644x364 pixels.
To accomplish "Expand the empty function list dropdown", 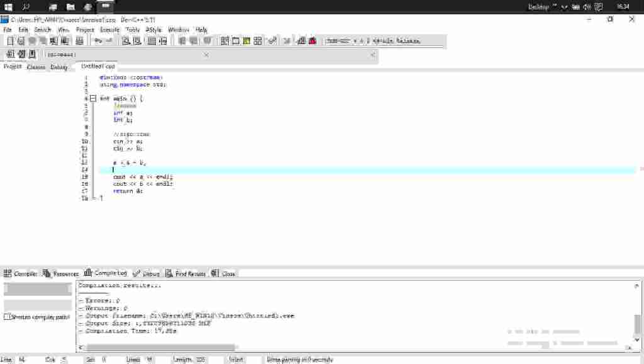I will click(374, 55).
